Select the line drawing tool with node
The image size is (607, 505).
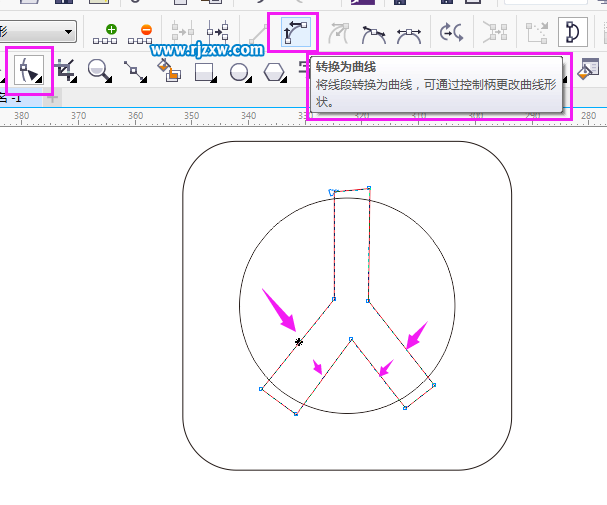tap(135, 72)
